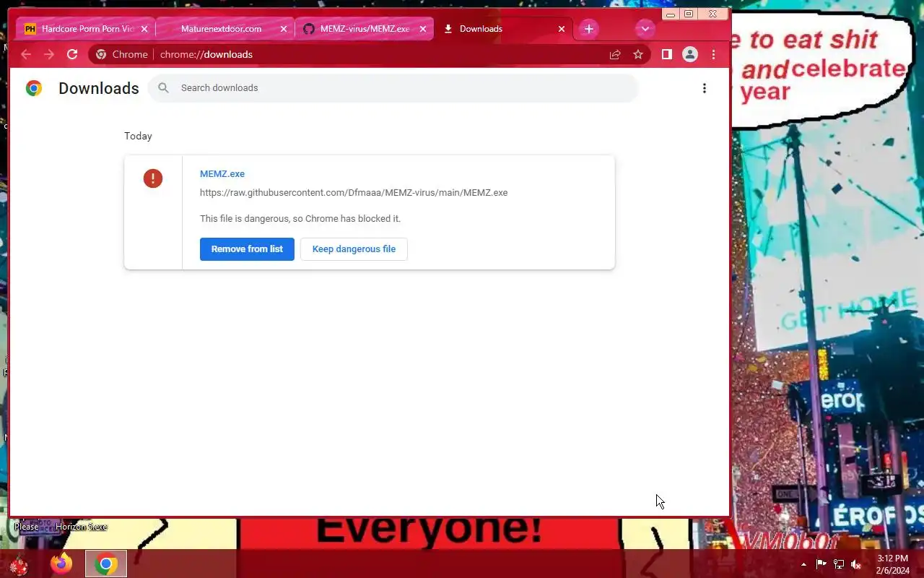Open the side panel icon

pos(667,54)
